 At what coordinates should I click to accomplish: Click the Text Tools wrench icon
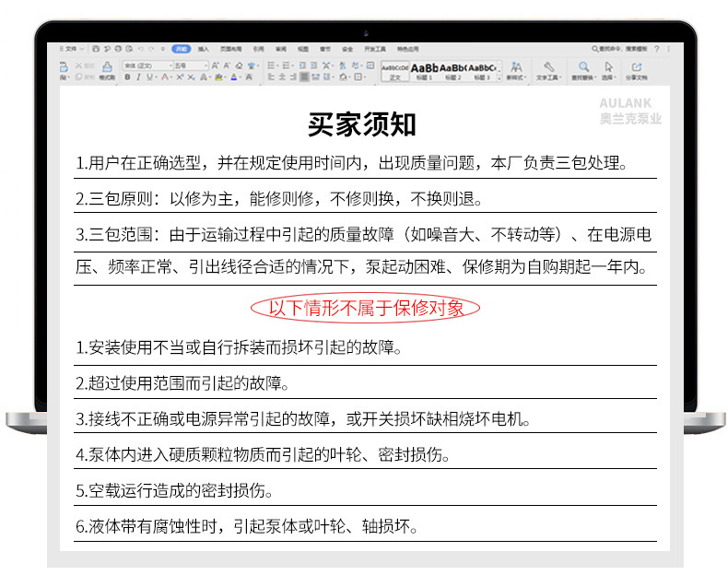coord(549,67)
